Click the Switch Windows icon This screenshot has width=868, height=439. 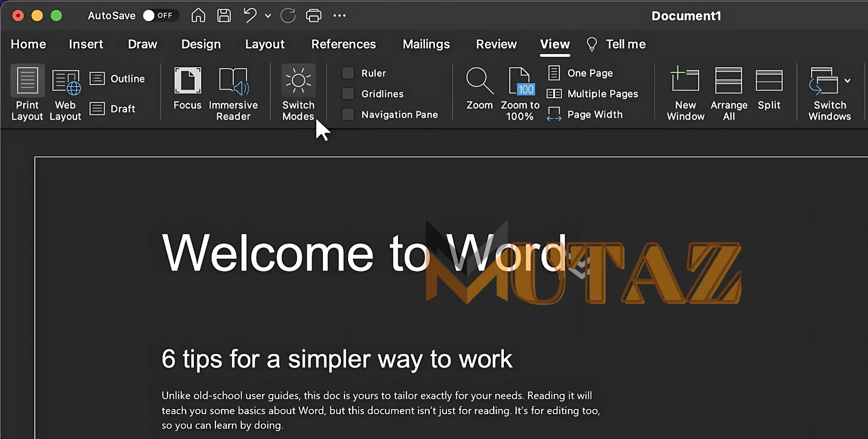pyautogui.click(x=824, y=81)
